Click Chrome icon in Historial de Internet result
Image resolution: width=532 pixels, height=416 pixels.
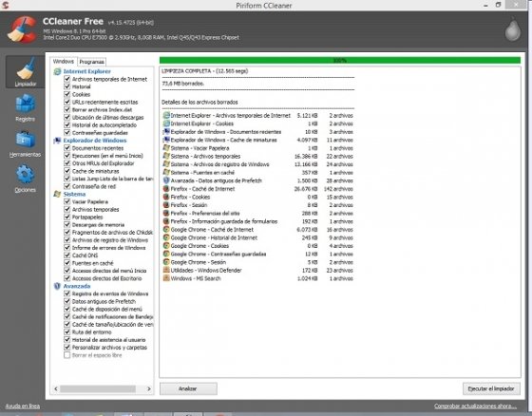[x=166, y=237]
